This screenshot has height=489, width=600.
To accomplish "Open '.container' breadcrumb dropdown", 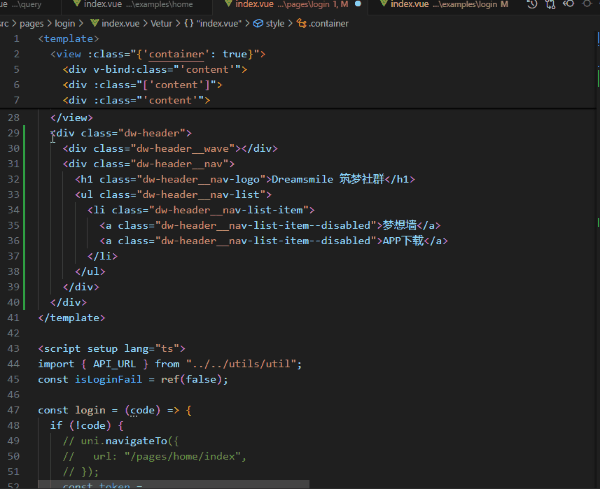I will (329, 24).
